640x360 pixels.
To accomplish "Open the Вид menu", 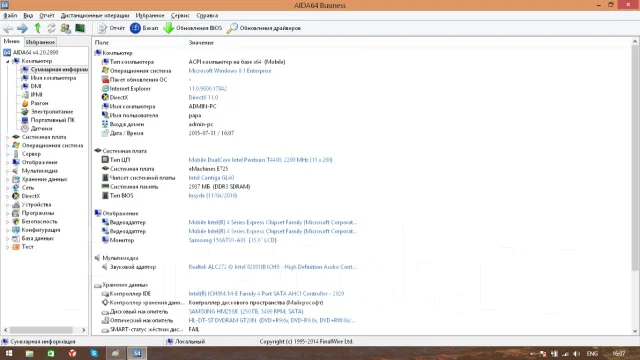I will pos(28,16).
